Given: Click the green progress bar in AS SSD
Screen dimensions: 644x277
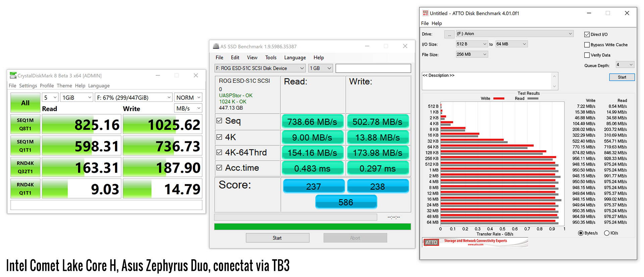Looking at the screenshot, I should coord(312,227).
